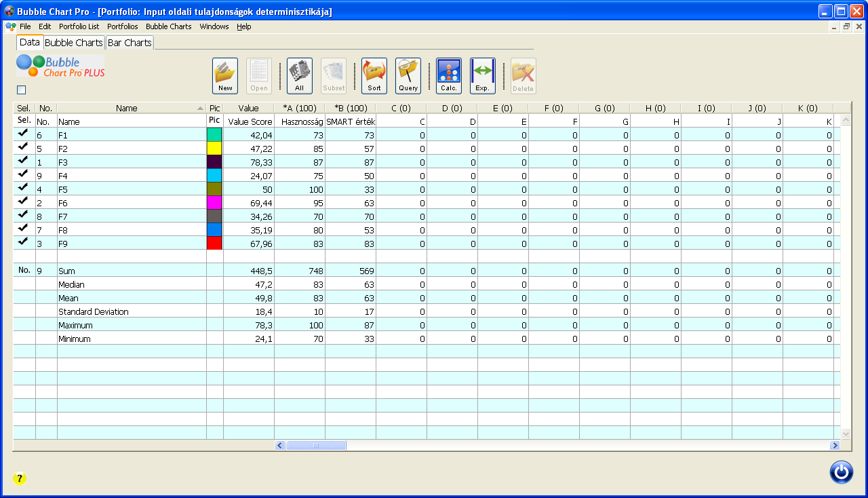Viewport: 868px width, 498px height.
Task: Click the horizontal scrollbar thumb
Action: pyautogui.click(x=316, y=445)
